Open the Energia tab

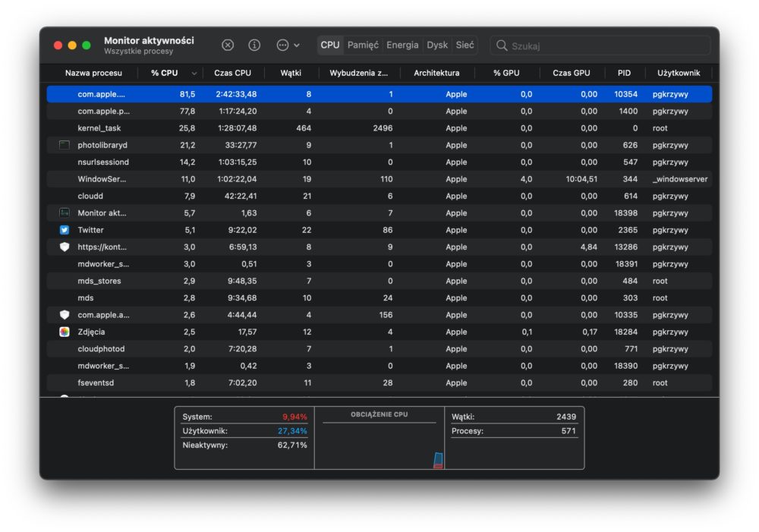pos(402,45)
